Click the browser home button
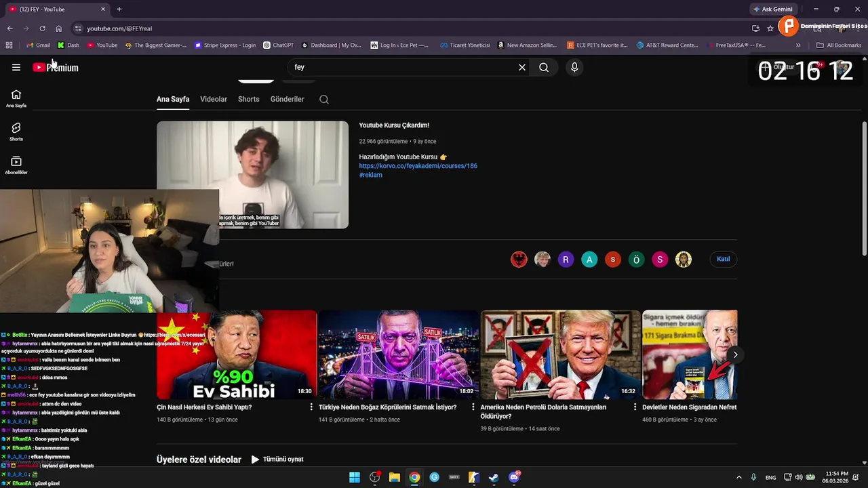Image resolution: width=868 pixels, height=488 pixels. 58,28
